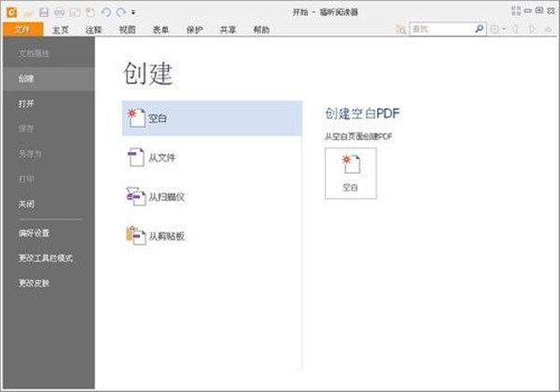Click the 空白 blank page icon in list
This screenshot has height=392, width=560.
click(x=136, y=118)
